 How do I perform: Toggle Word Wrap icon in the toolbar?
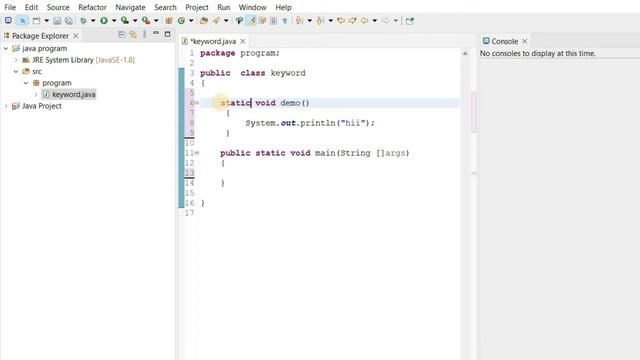coord(262,20)
